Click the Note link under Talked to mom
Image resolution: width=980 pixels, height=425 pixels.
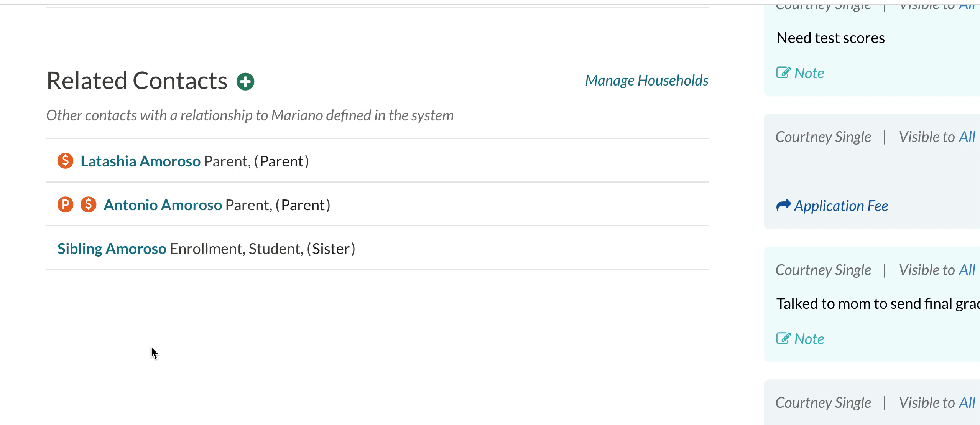point(809,339)
